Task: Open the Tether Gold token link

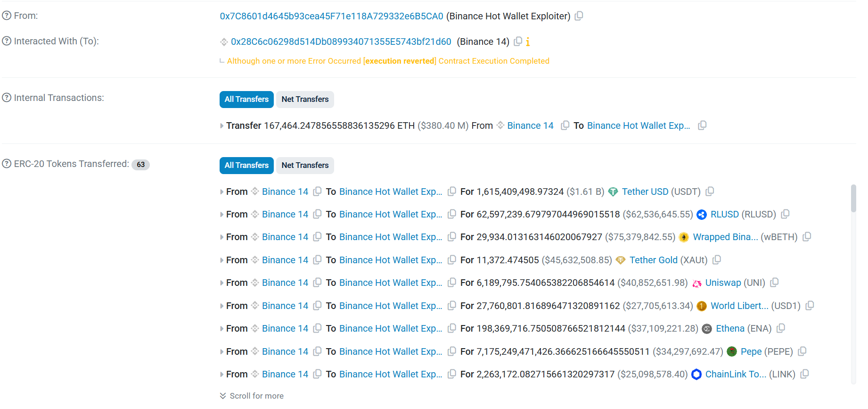Action: [x=654, y=260]
